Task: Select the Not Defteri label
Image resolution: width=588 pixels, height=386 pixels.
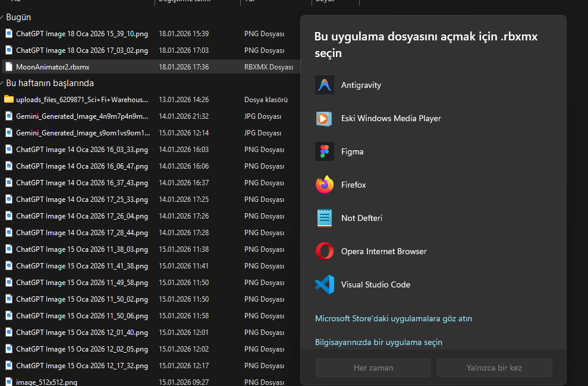Action: coord(361,218)
